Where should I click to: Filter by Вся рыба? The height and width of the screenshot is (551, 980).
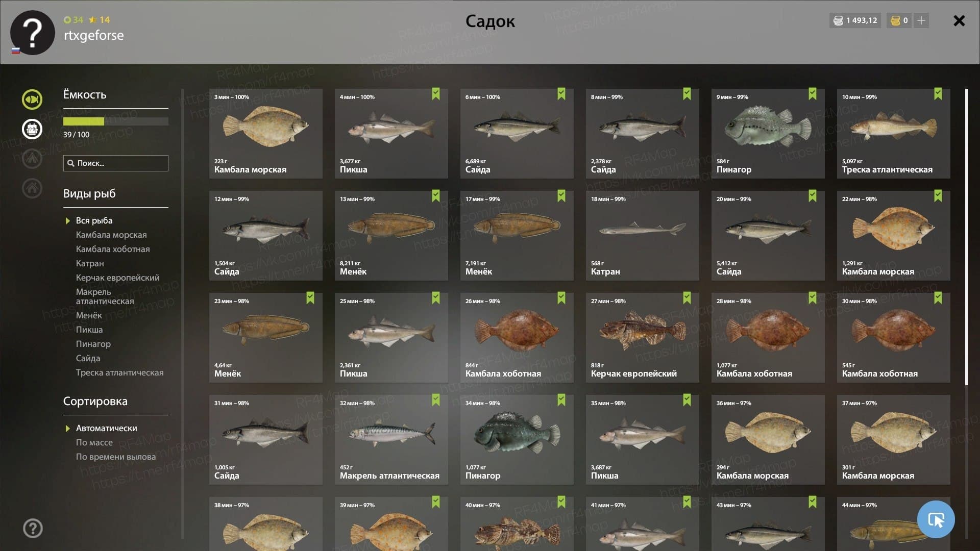point(94,220)
